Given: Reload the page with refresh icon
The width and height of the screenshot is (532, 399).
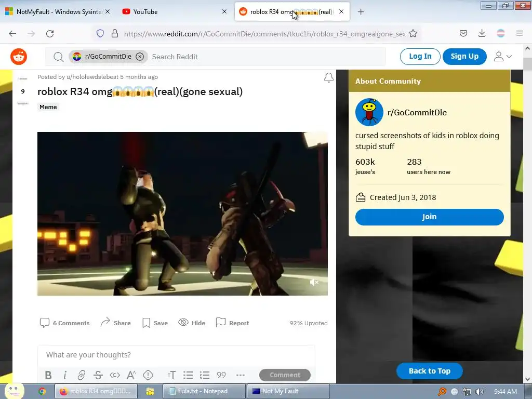Looking at the screenshot, I should click(50, 33).
